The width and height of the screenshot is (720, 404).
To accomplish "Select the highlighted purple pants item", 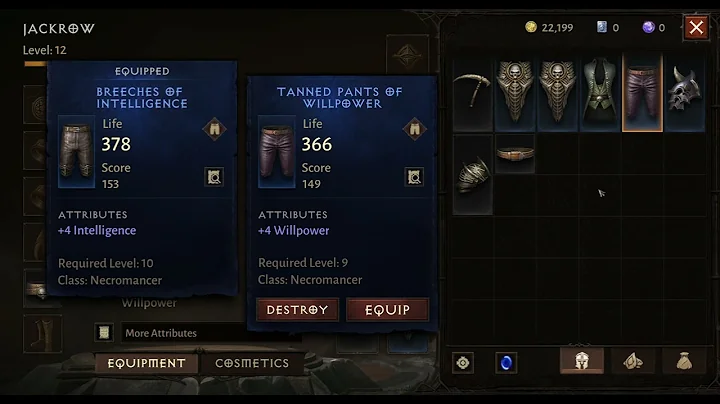I will tap(642, 92).
